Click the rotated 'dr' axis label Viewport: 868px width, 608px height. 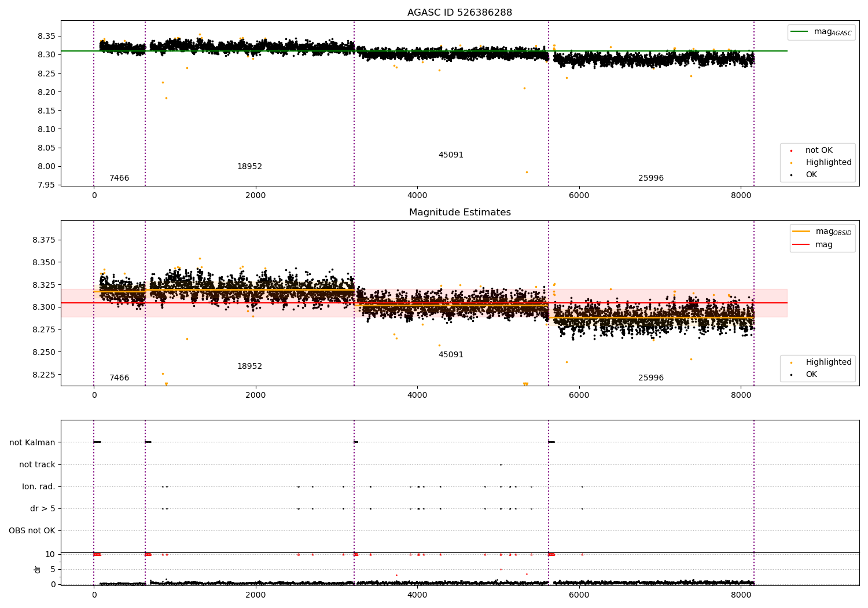coord(38,569)
